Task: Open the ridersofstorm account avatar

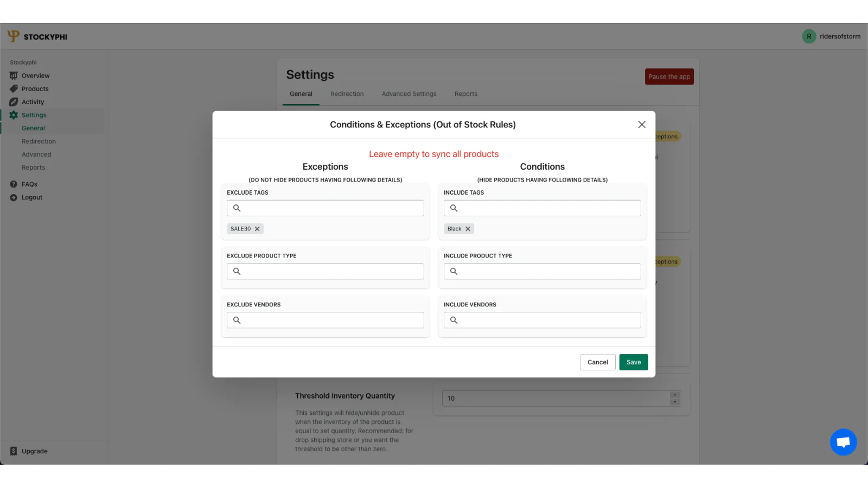Action: pyautogui.click(x=809, y=36)
